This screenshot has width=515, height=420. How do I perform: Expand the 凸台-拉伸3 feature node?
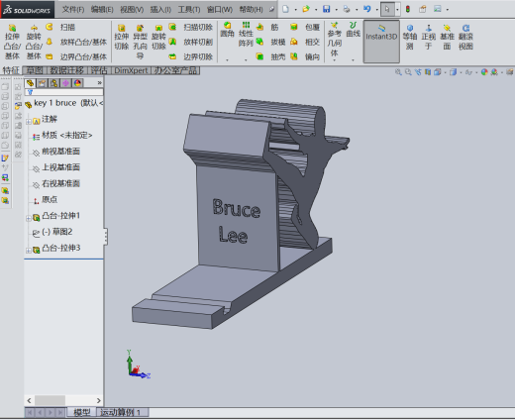(x=29, y=251)
